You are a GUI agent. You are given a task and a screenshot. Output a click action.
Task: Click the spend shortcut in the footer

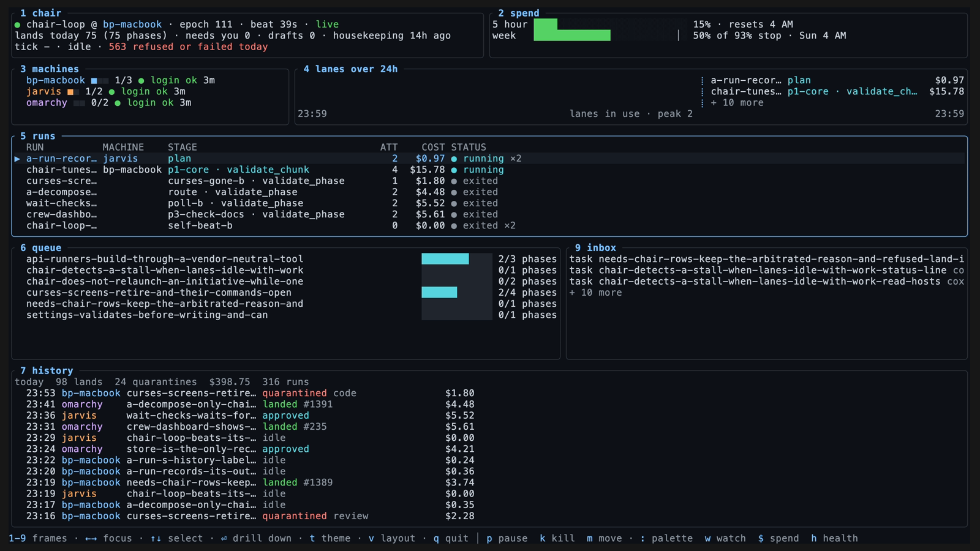pyautogui.click(x=778, y=538)
